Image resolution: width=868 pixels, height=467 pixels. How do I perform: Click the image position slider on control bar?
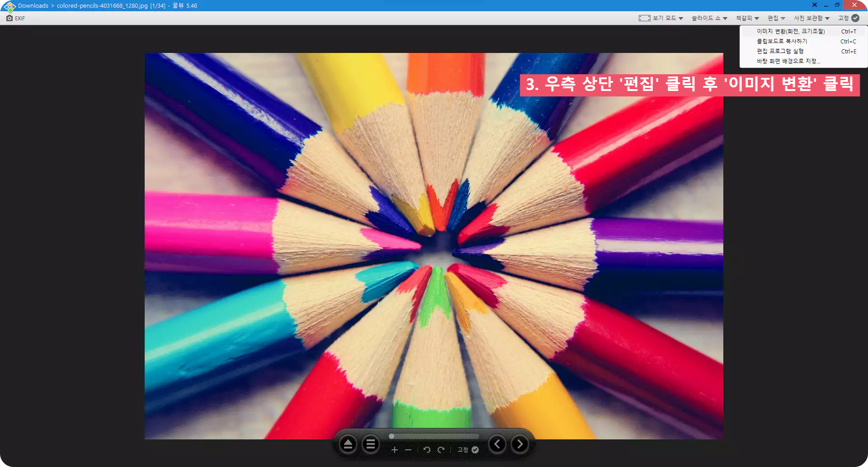coord(434,436)
